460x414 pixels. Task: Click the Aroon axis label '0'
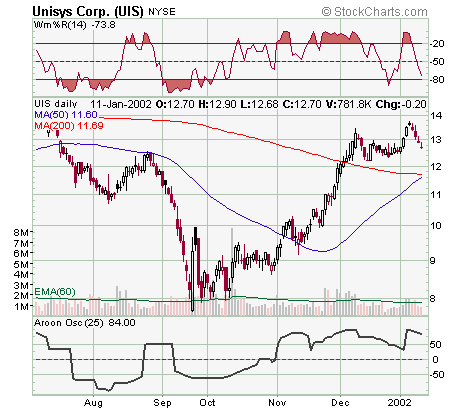pos(435,359)
